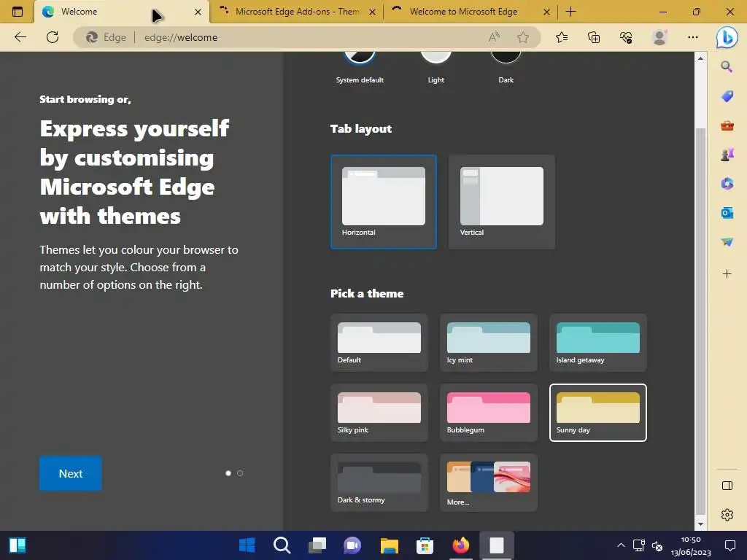Open the Collections icon
Image resolution: width=747 pixels, height=560 pixels.
[x=594, y=37]
